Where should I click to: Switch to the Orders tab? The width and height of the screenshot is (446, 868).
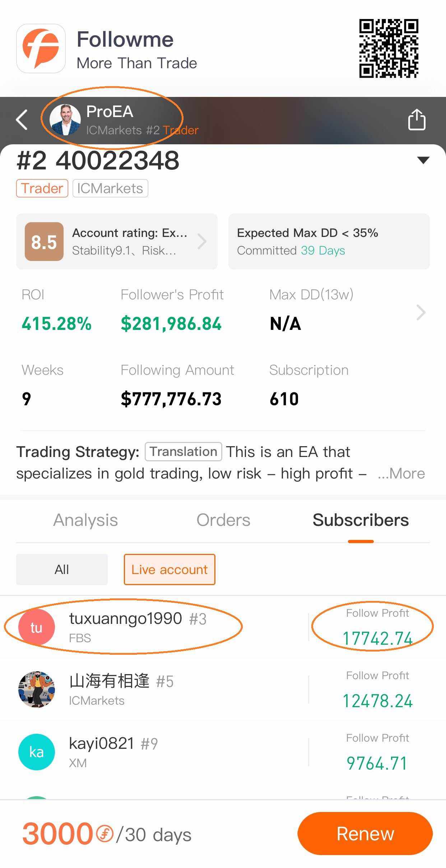click(x=223, y=520)
